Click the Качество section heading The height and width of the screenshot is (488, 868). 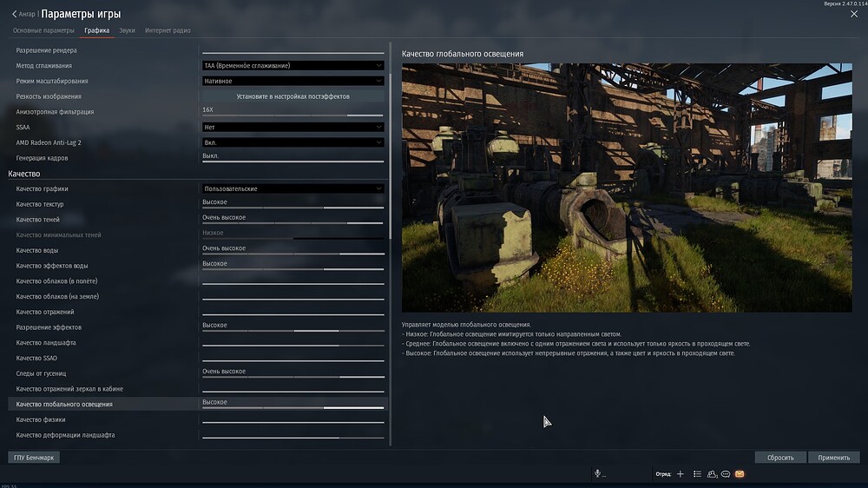[x=23, y=174]
